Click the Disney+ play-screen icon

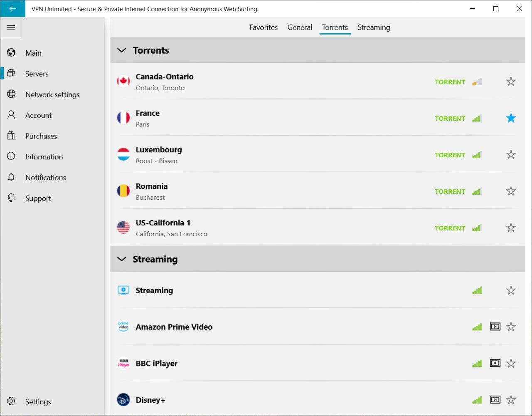coord(495,400)
